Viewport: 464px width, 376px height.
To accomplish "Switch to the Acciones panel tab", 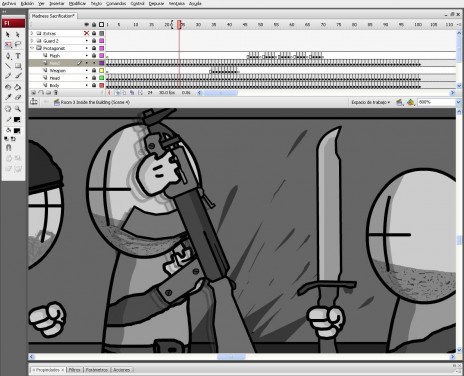I will pyautogui.click(x=122, y=370).
